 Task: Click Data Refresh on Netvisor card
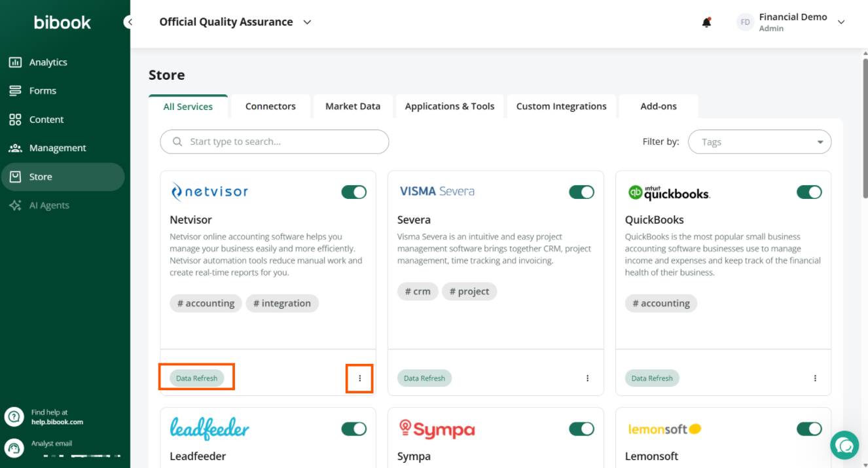click(x=196, y=378)
